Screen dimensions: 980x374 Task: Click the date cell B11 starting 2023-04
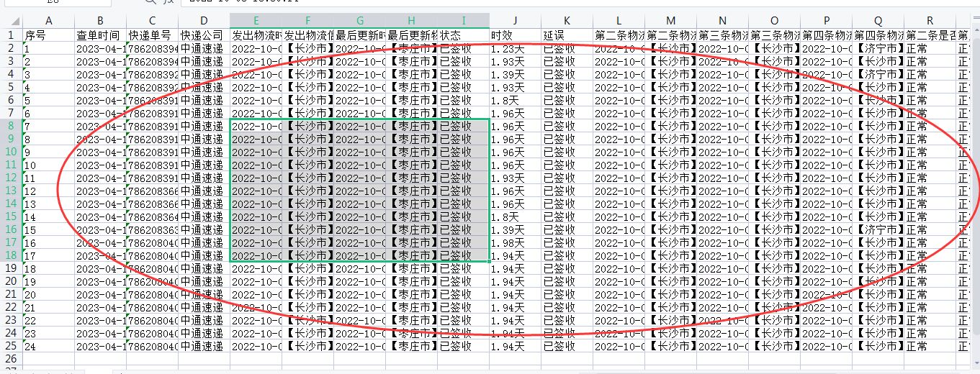point(100,165)
